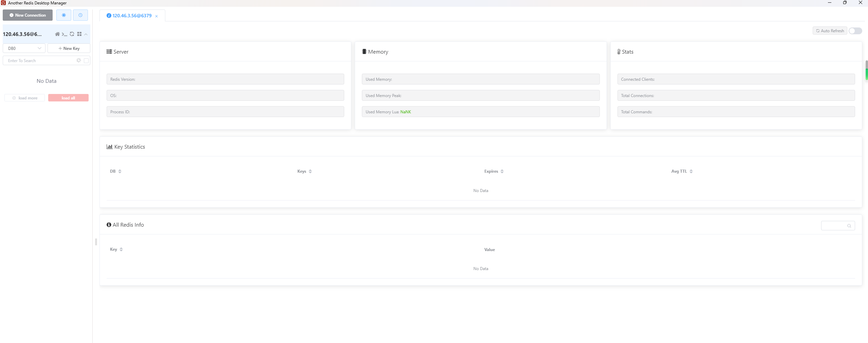This screenshot has height=343, width=868.
Task: Switch to the 120.46.3.56@6379 tab
Action: (x=132, y=16)
